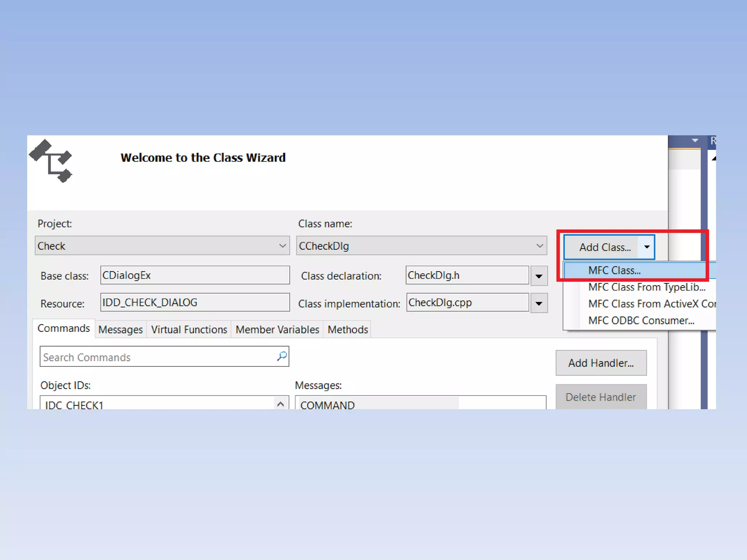Open the Virtual Functions tab
Screen dimensions: 747x560
pos(189,330)
